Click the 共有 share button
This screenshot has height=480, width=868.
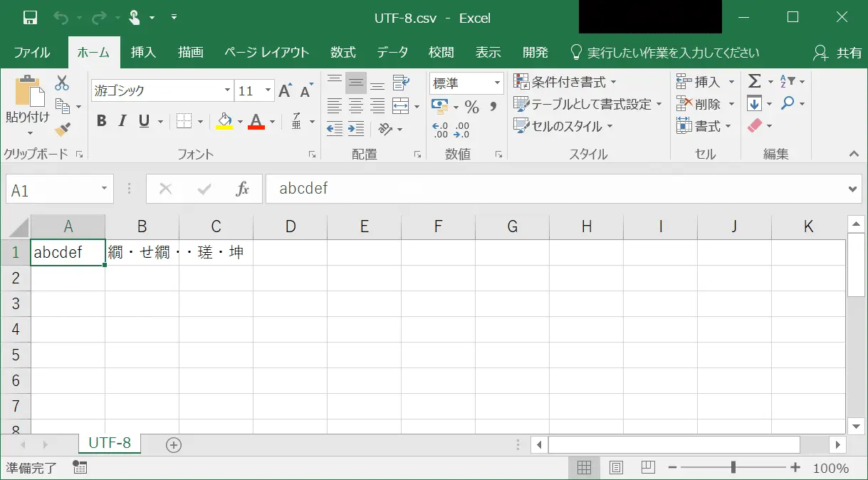(x=838, y=53)
